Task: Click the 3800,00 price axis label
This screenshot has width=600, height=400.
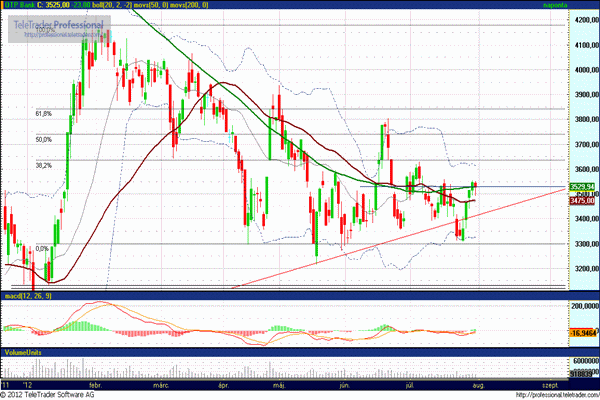Action: tap(587, 119)
